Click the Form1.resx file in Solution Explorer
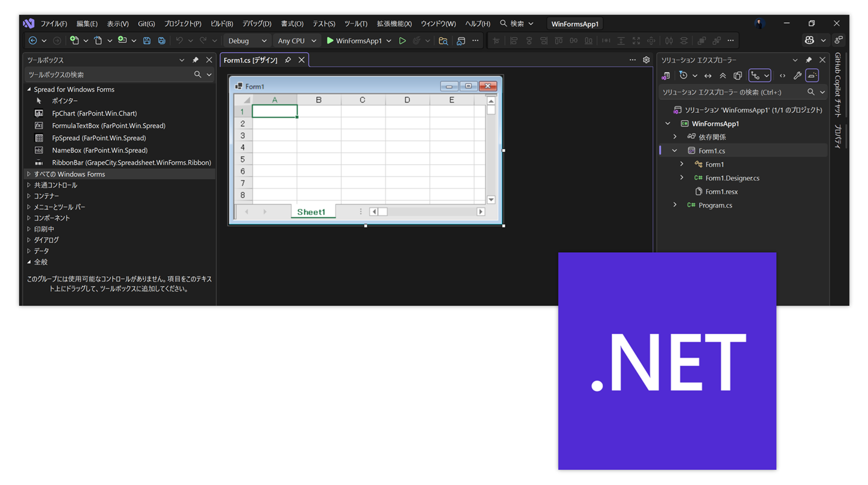 (721, 192)
